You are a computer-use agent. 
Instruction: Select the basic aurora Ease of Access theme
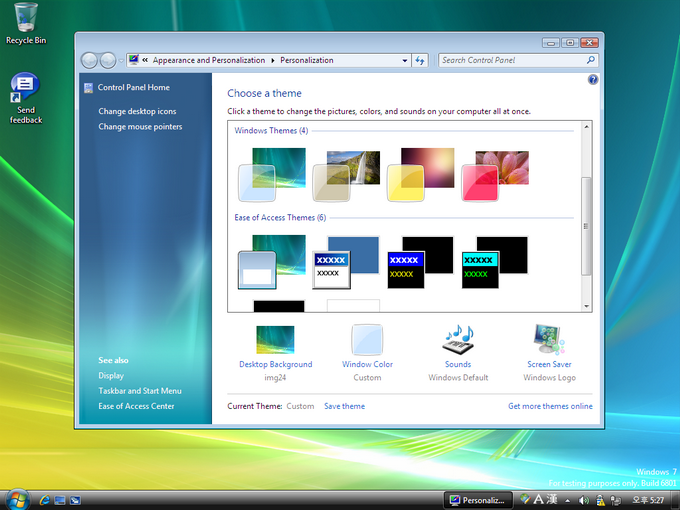(x=272, y=262)
